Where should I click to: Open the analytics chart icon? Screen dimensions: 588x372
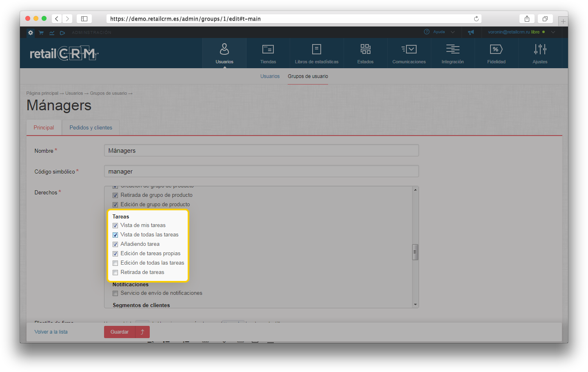pos(52,33)
